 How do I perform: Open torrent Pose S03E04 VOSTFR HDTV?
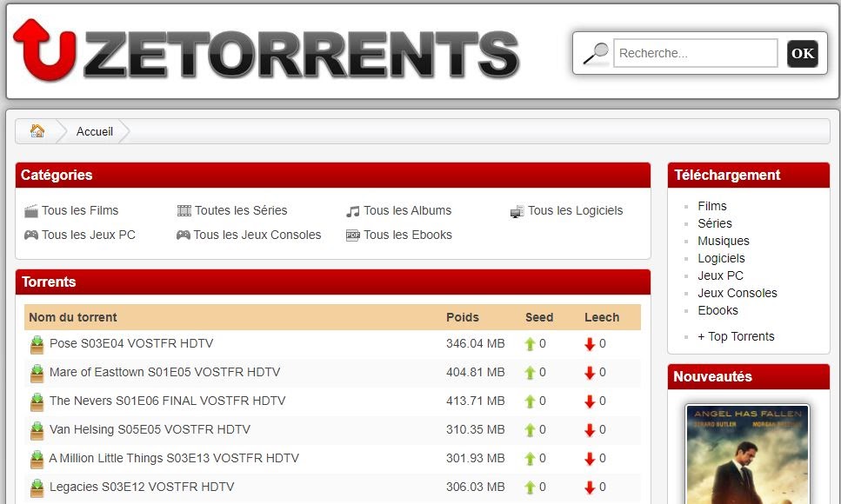131,344
